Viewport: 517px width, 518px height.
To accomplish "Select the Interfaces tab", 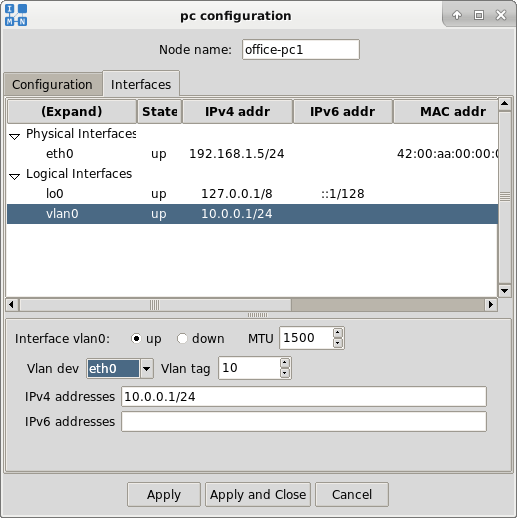I will tap(141, 84).
